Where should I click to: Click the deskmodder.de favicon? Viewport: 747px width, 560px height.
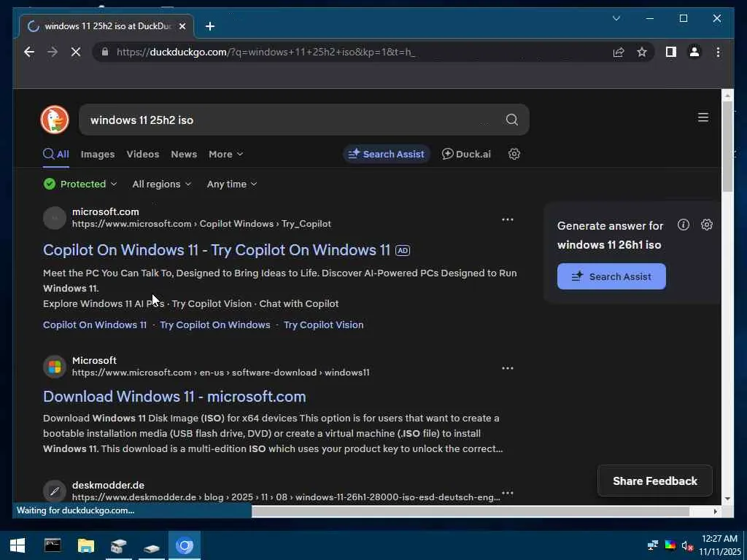tap(55, 491)
